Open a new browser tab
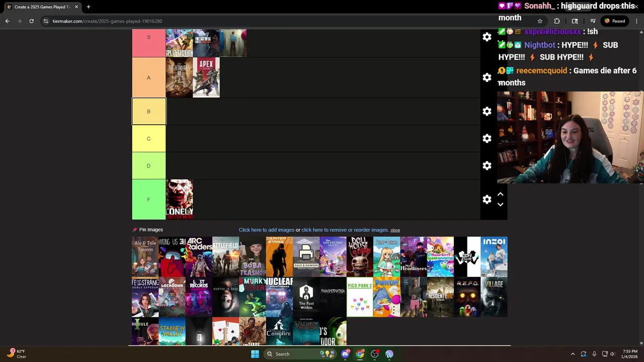644x362 pixels. point(88,7)
